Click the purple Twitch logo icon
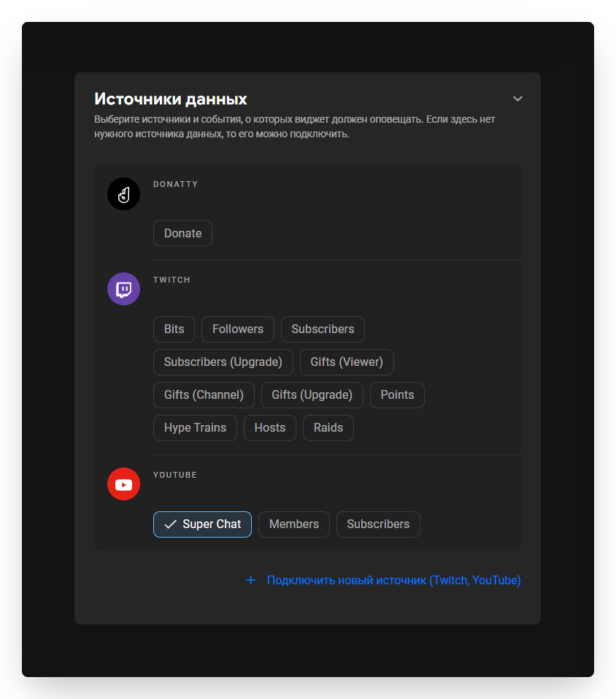 123,289
